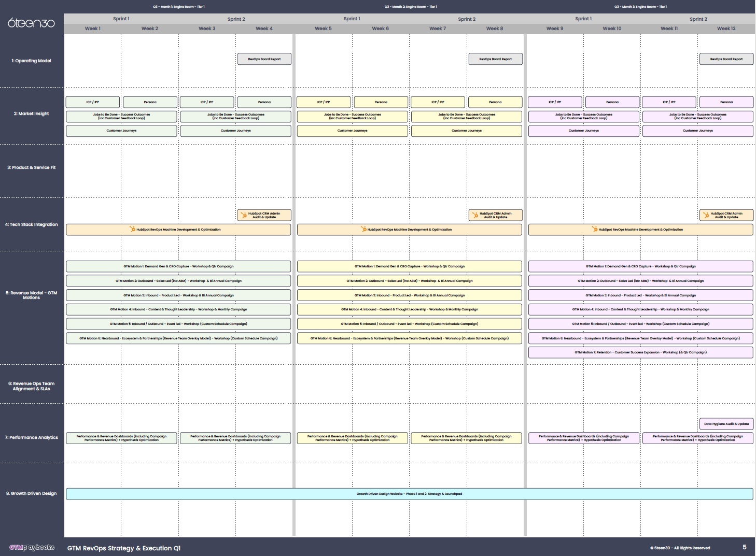Click the 6teen30 All Rights Reserved notice
This screenshot has height=556, width=756.
click(680, 548)
